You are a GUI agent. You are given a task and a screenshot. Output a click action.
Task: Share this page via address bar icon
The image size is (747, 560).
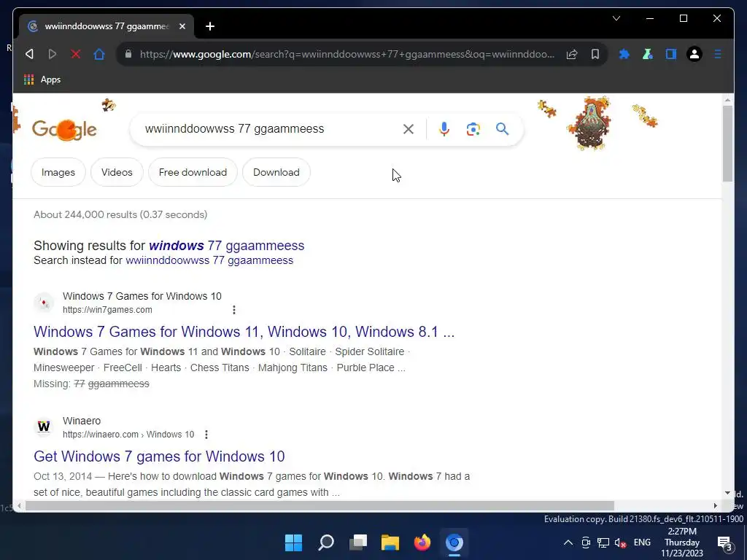(x=572, y=54)
